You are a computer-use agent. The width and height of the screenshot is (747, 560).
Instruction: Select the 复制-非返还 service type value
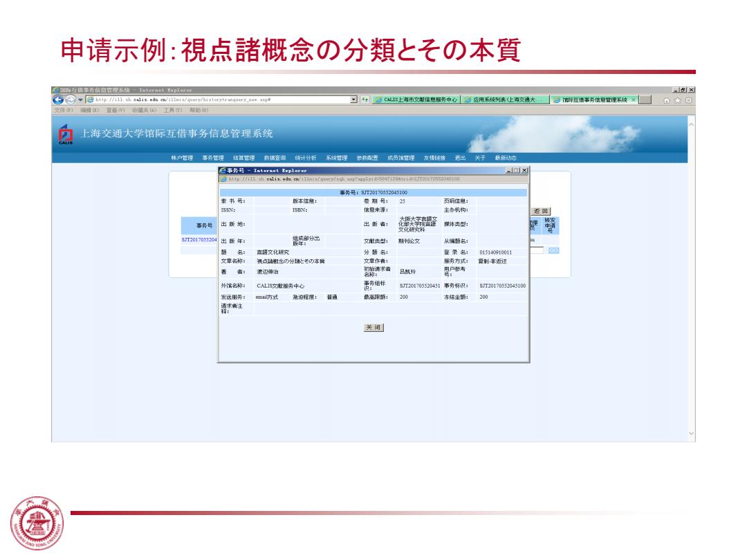coord(492,261)
